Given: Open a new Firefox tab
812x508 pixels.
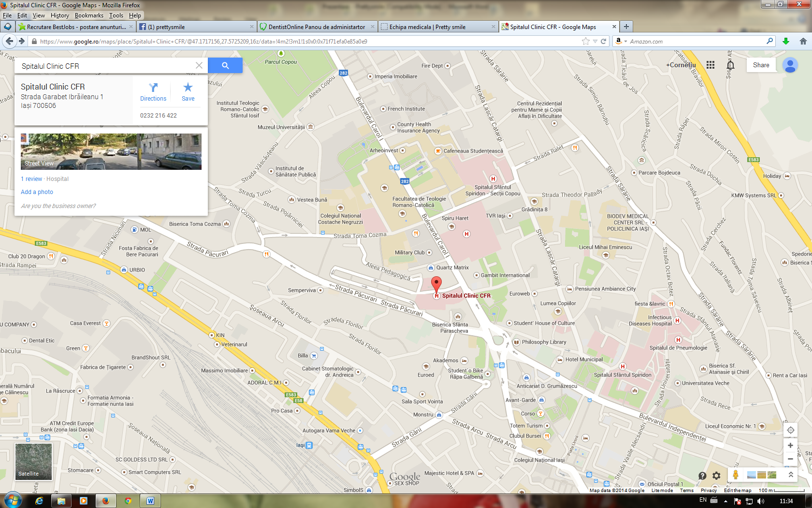Looking at the screenshot, I should (x=626, y=27).
